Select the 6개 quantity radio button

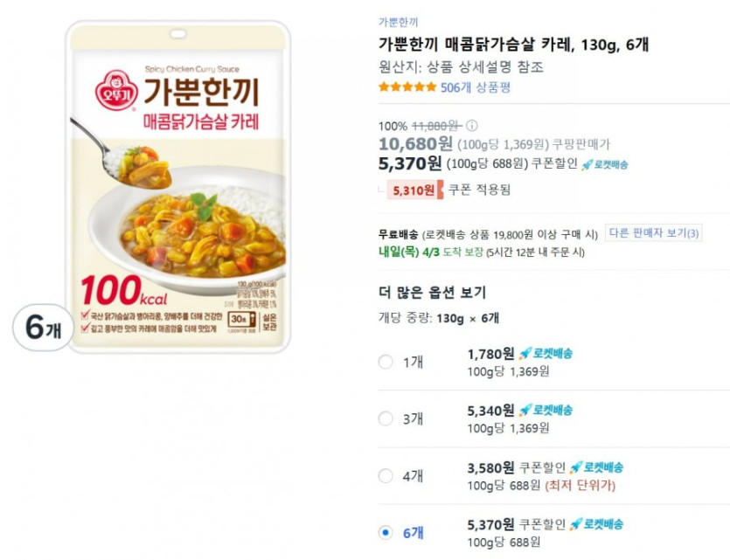tap(386, 532)
